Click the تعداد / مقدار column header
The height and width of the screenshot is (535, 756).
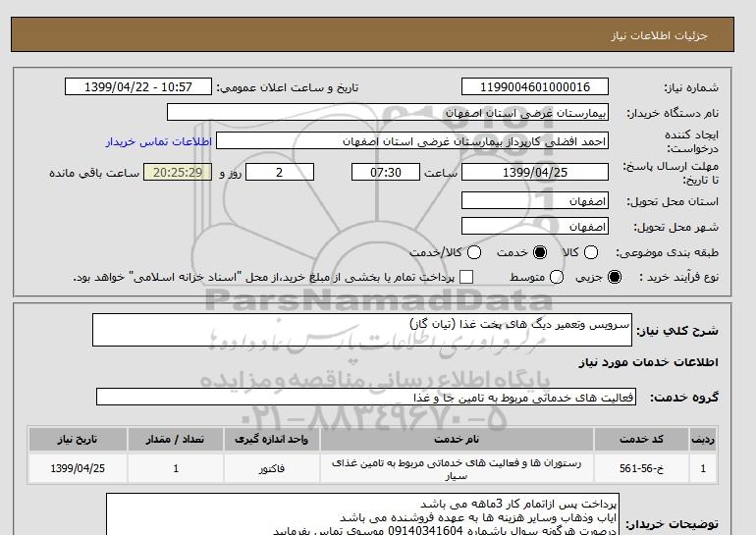pyautogui.click(x=176, y=439)
